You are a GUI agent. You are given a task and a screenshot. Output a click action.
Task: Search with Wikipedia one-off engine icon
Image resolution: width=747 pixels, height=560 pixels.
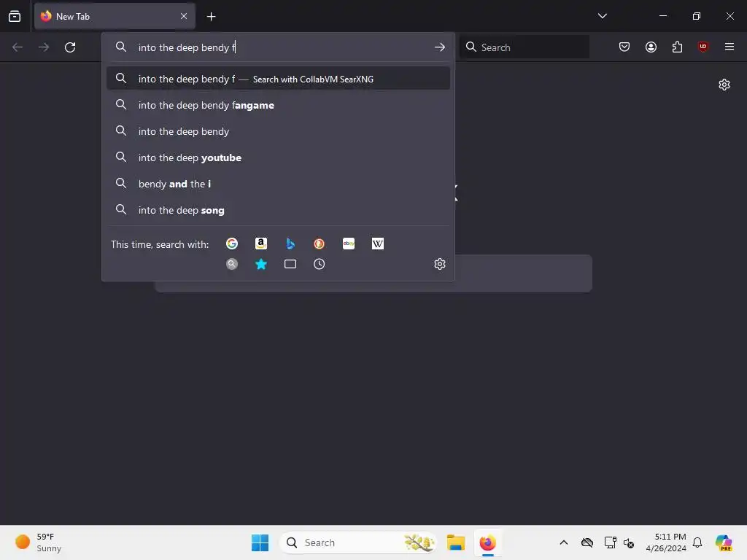(378, 244)
